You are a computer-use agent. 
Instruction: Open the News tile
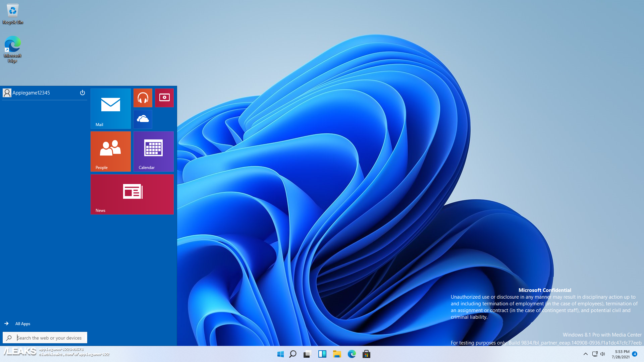pyautogui.click(x=132, y=194)
